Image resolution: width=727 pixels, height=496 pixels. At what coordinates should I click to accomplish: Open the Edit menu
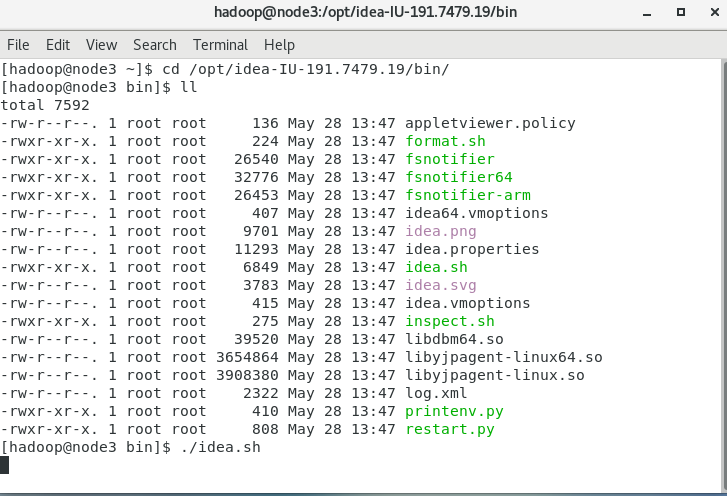[x=57, y=45]
